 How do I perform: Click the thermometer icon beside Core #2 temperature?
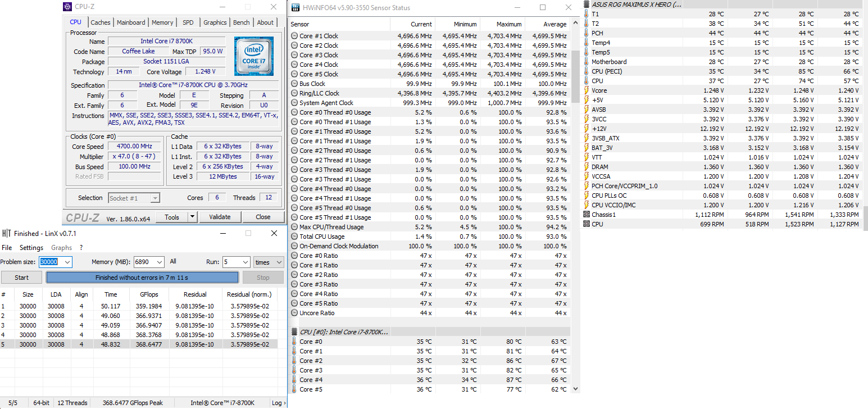tap(294, 361)
